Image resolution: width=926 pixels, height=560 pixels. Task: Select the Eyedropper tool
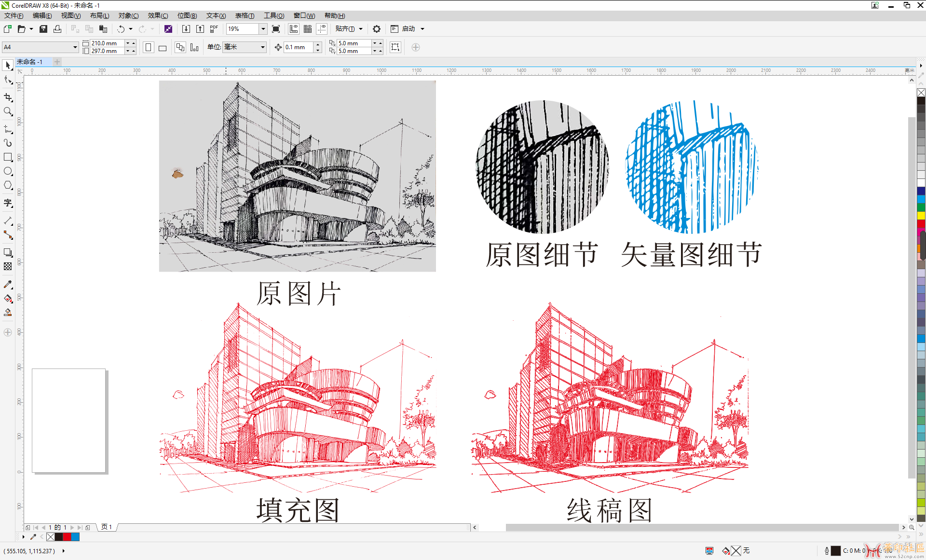8,285
